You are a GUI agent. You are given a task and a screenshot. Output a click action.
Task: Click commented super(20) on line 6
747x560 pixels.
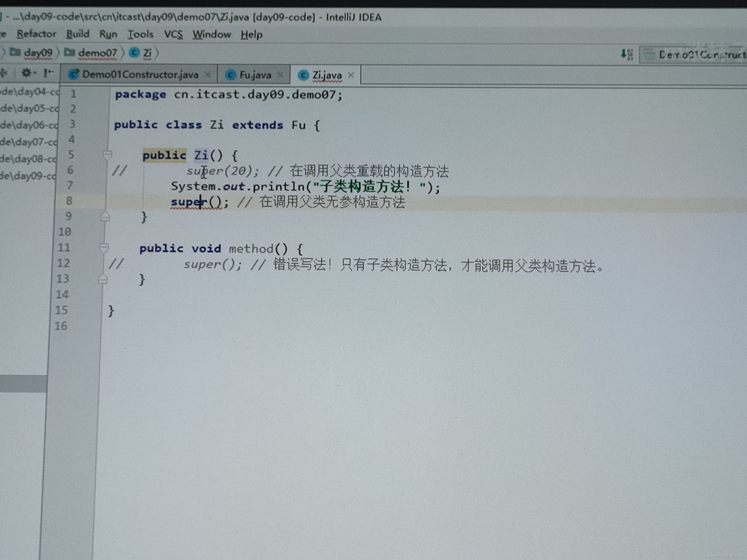(x=222, y=171)
